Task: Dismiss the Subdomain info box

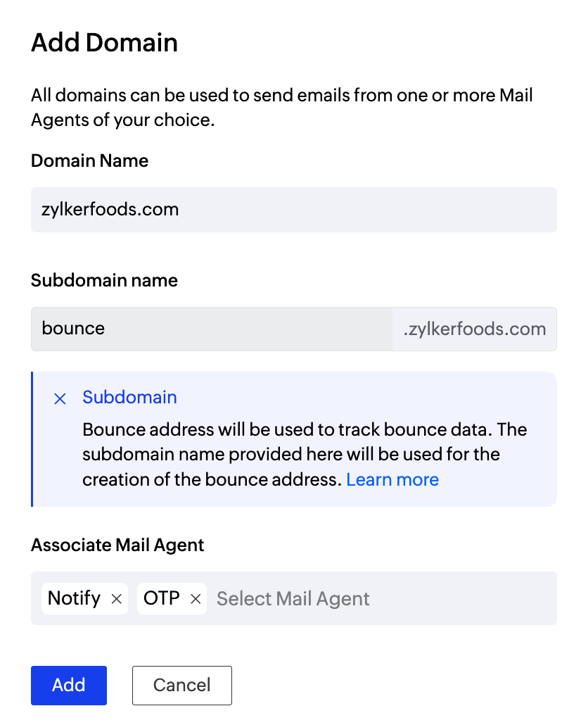Action: pos(60,399)
